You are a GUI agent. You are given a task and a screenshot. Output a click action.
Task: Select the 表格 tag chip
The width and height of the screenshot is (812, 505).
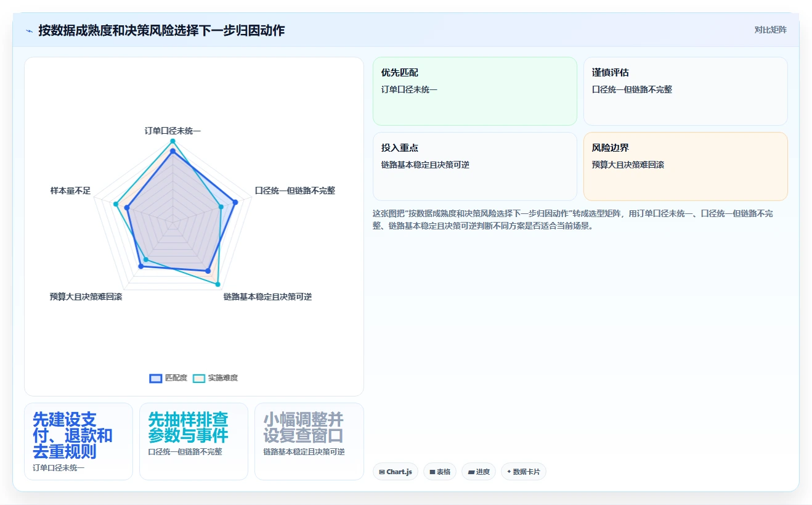[x=440, y=472]
